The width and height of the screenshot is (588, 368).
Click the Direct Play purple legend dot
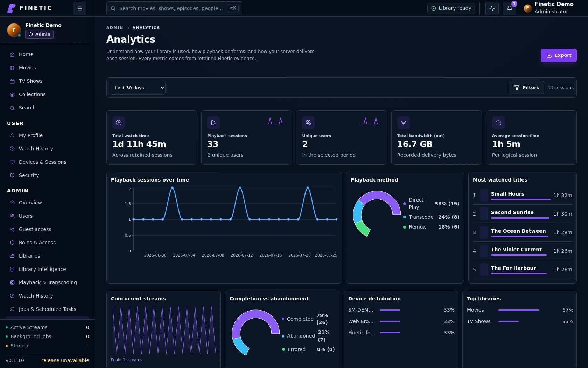pos(405,204)
